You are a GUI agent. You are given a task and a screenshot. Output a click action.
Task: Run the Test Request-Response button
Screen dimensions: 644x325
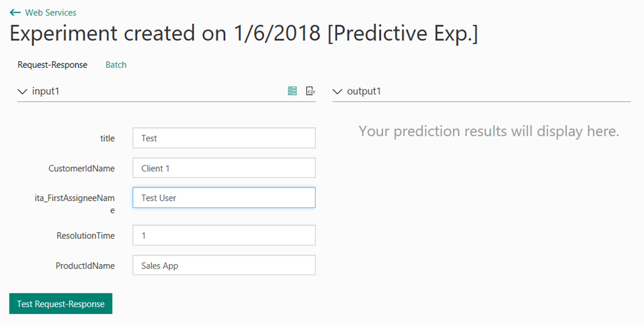click(x=61, y=304)
